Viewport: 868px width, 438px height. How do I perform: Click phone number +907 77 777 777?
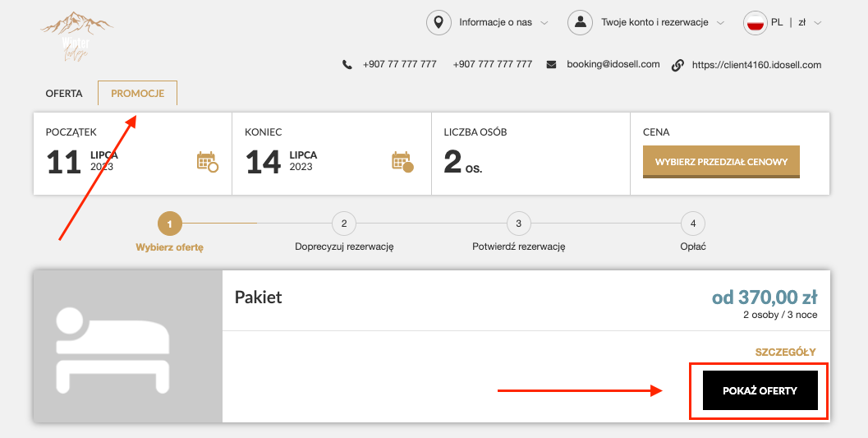click(x=400, y=65)
